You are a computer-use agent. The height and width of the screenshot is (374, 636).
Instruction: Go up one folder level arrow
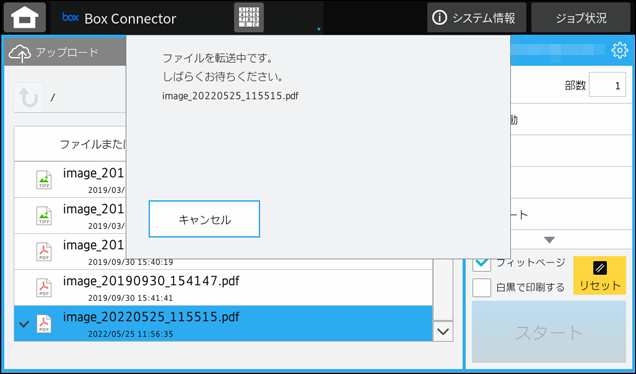pyautogui.click(x=29, y=97)
